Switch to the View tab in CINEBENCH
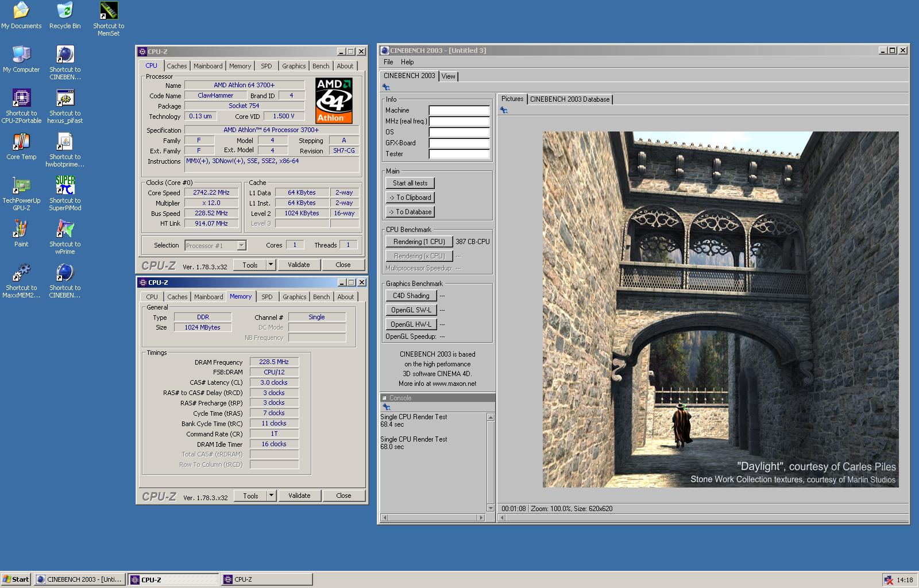This screenshot has width=919, height=588. click(x=449, y=76)
